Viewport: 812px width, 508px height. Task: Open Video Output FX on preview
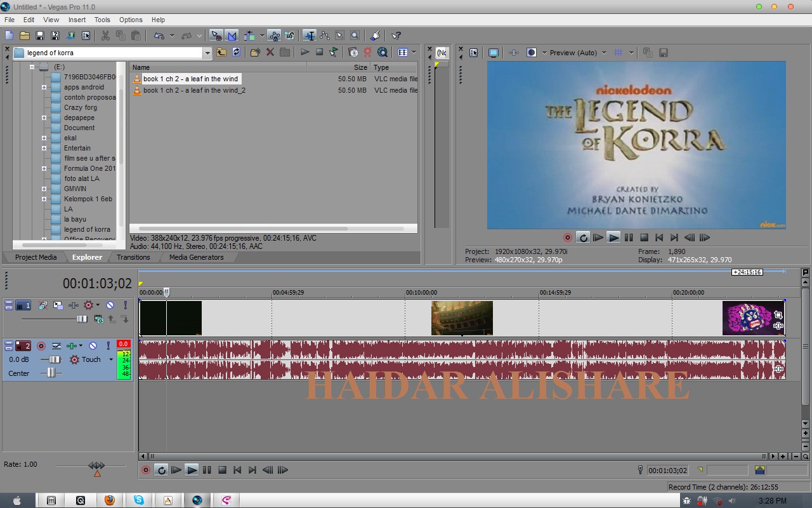tap(514, 53)
